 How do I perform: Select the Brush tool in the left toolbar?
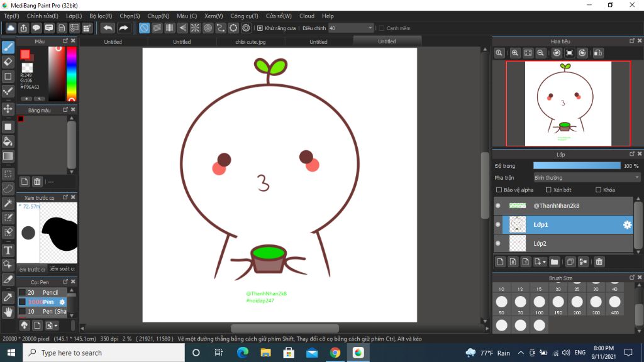coord(8,47)
